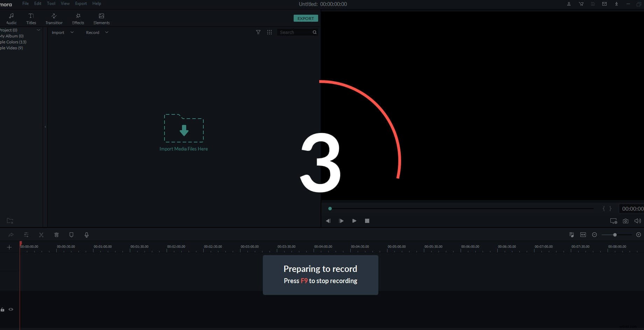644x330 pixels.
Task: Toggle the media filter funnel icon
Action: tap(258, 32)
